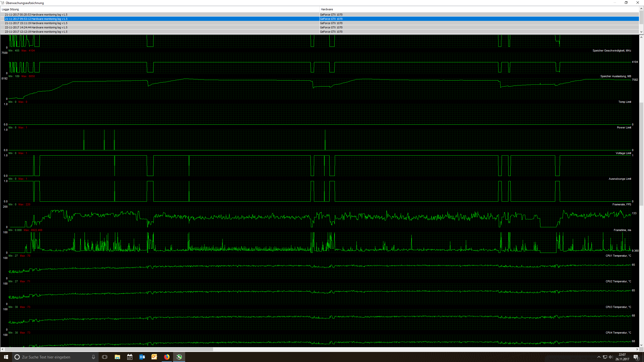
Task: Open Outlook from the taskbar
Action: pyautogui.click(x=142, y=357)
